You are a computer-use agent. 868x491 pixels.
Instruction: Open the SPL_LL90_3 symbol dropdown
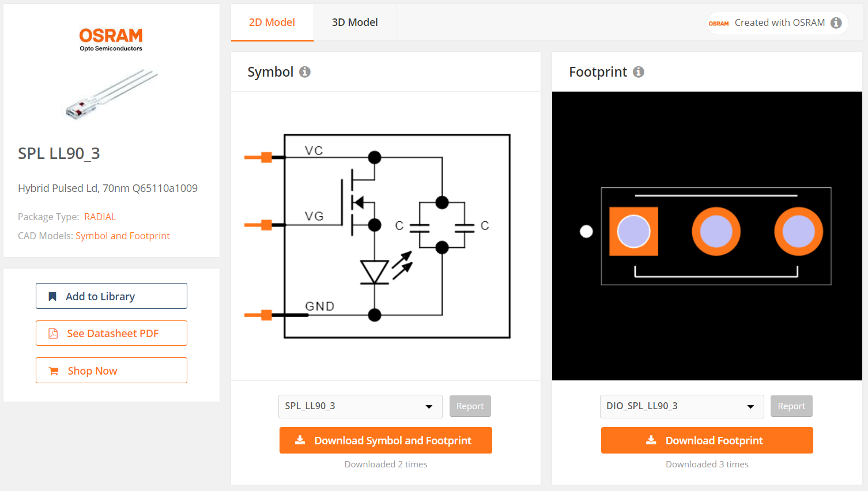(360, 406)
